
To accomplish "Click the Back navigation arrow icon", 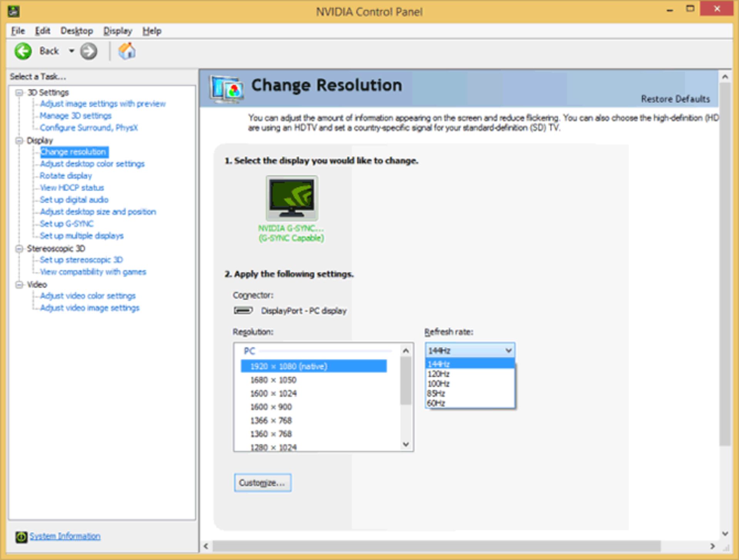I will [x=22, y=51].
